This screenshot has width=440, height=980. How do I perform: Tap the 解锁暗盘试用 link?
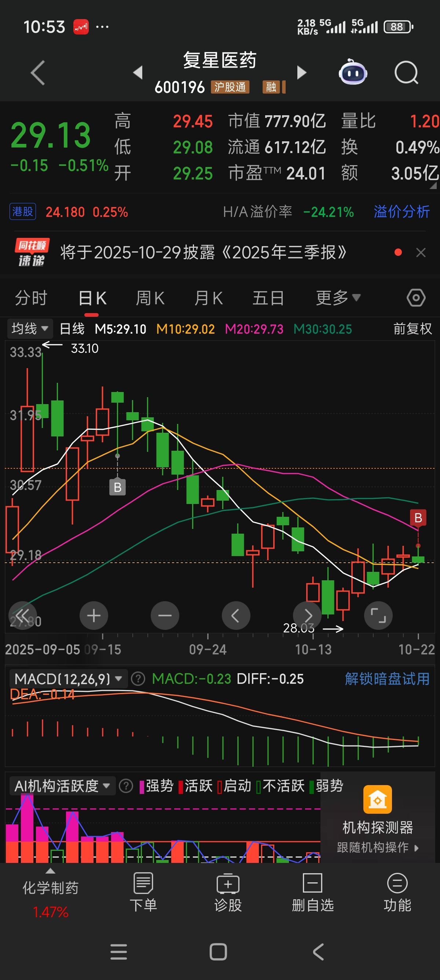pyautogui.click(x=387, y=678)
